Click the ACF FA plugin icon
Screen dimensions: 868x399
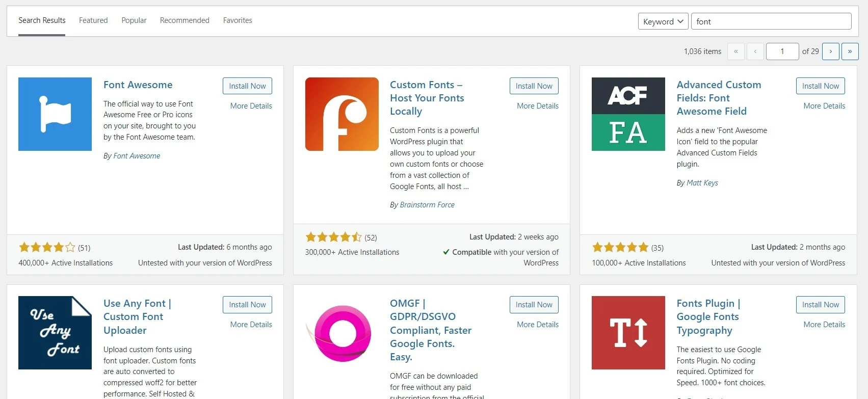click(628, 114)
